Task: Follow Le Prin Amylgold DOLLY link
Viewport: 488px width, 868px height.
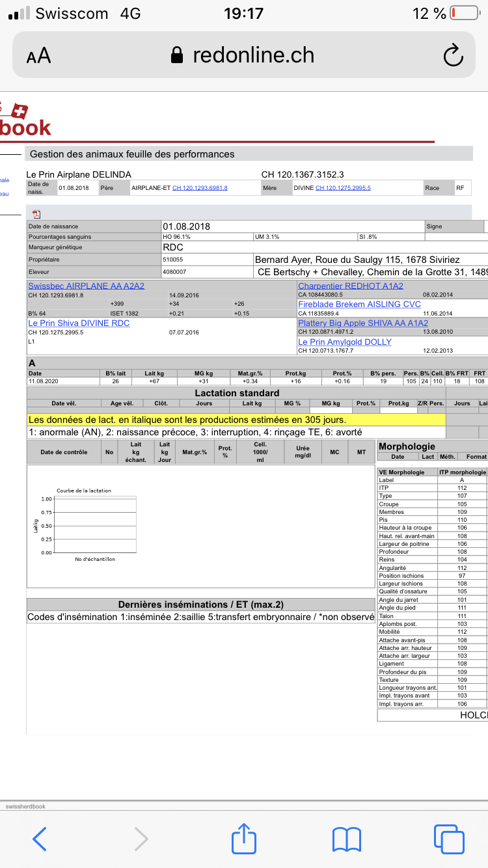Action: (x=344, y=342)
